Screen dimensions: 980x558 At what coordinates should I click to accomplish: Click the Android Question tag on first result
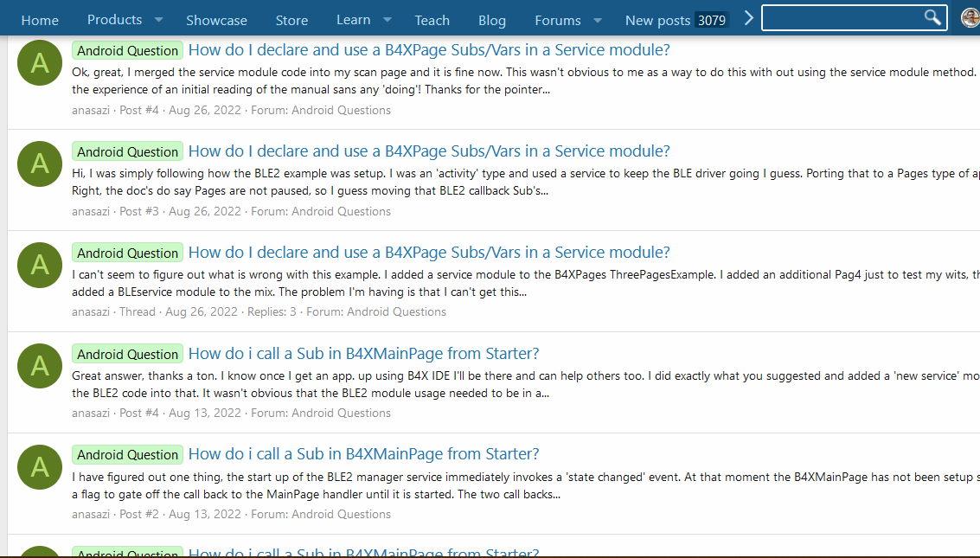click(x=127, y=51)
